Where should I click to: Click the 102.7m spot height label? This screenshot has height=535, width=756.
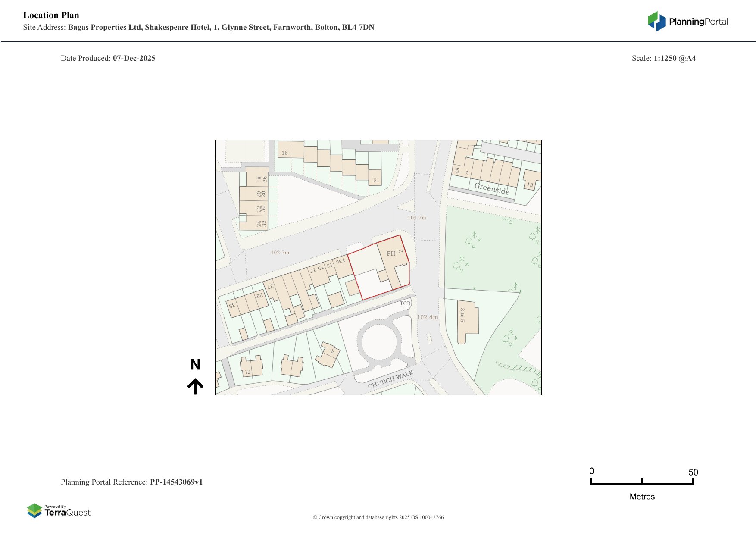point(280,253)
